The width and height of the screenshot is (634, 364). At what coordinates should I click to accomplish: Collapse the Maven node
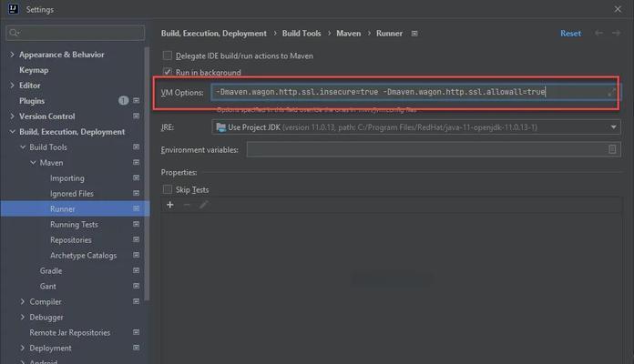pos(33,162)
